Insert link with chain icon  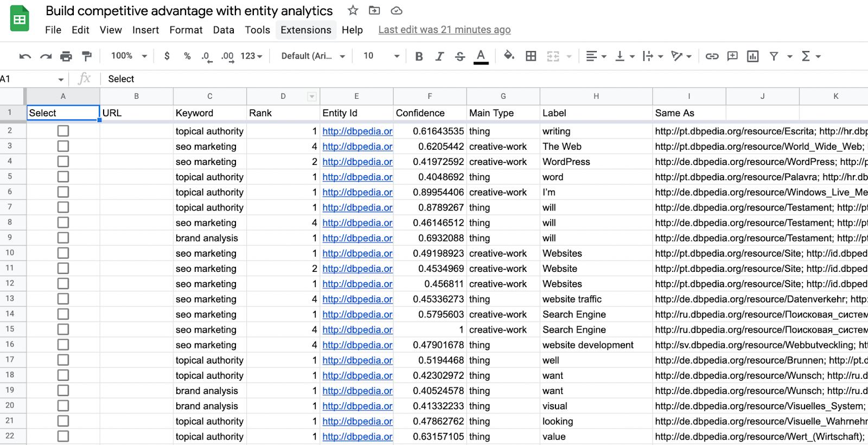[x=712, y=56]
